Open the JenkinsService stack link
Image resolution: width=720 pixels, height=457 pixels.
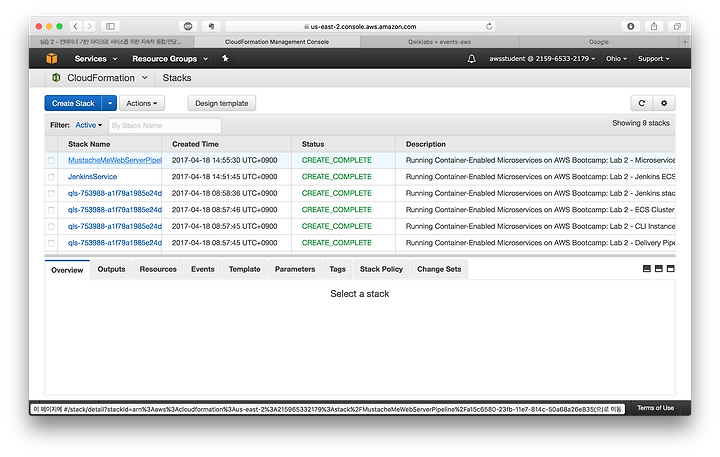point(92,177)
